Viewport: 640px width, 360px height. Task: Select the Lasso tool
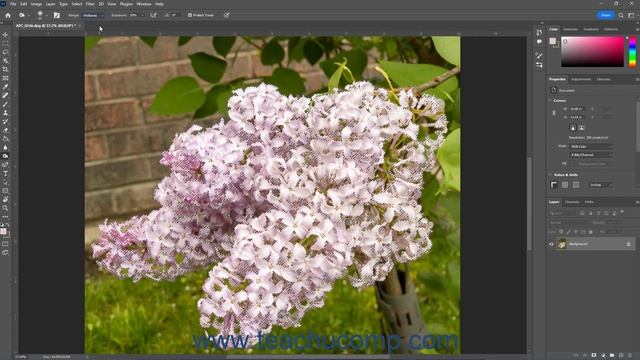(x=5, y=52)
